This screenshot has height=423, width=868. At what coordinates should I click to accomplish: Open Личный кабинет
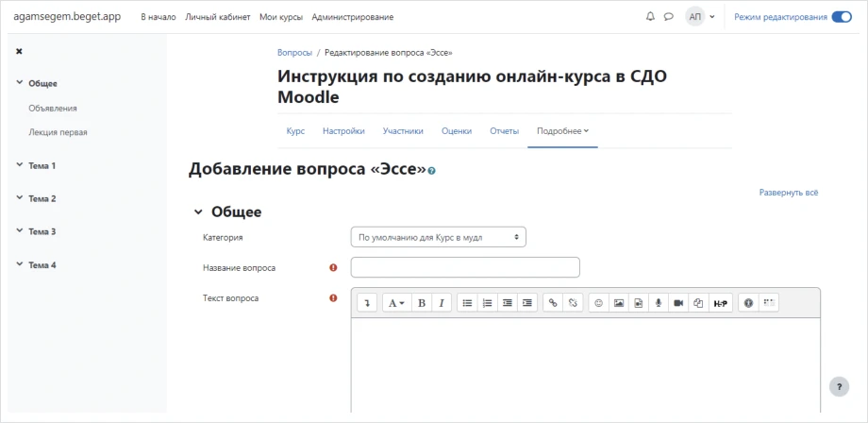point(218,17)
